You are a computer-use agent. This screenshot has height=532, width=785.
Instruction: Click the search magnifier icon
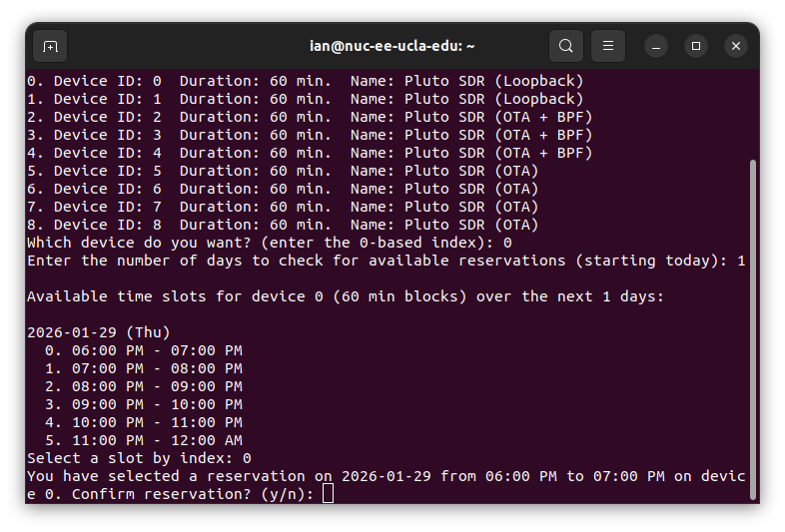pos(566,46)
